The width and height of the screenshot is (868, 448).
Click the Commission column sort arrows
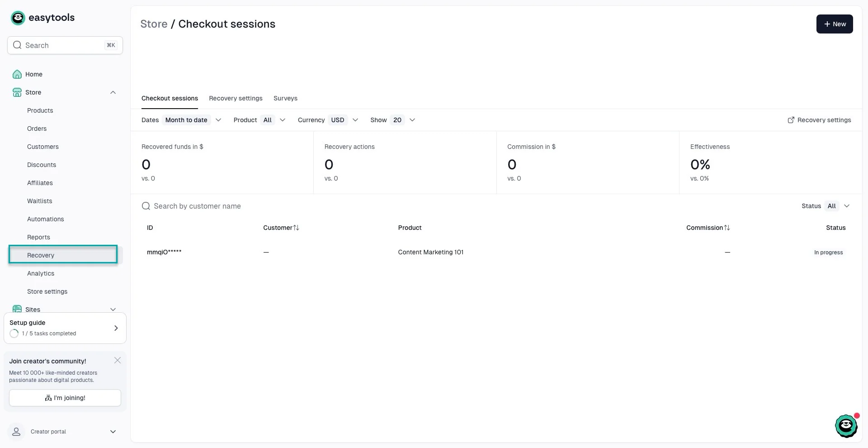click(727, 228)
